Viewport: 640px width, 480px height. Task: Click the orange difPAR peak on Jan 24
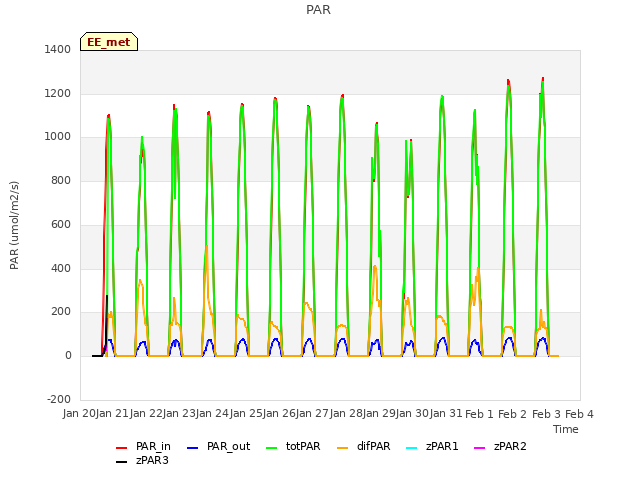[207, 247]
